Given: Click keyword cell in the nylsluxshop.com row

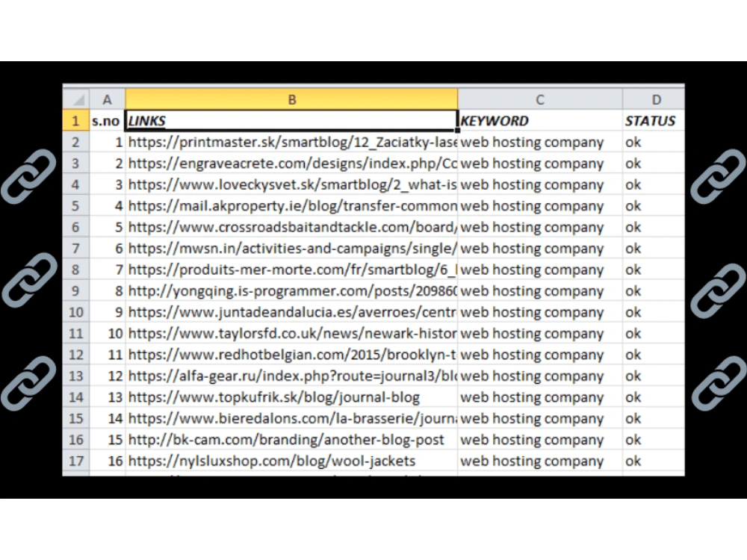Looking at the screenshot, I should pos(540,461).
